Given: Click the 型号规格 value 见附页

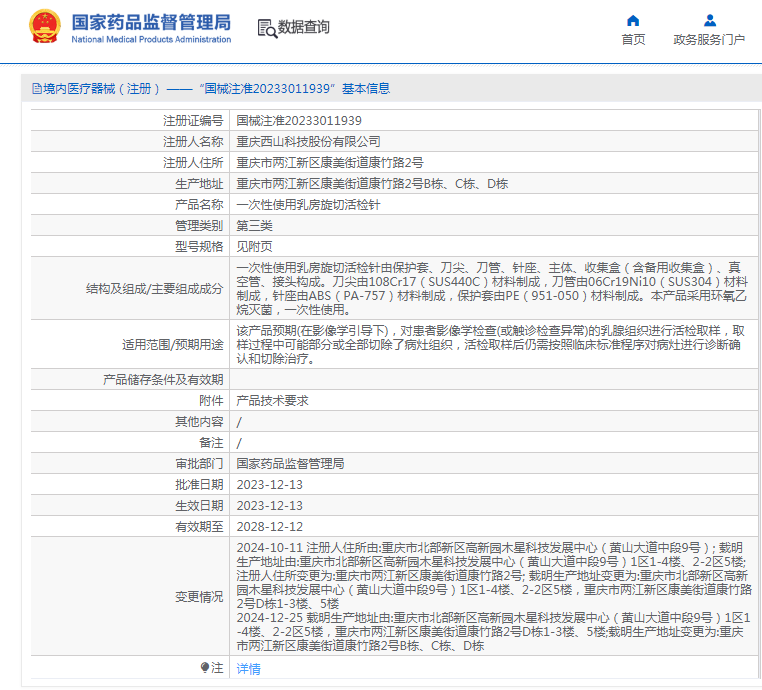Looking at the screenshot, I should coord(254,246).
